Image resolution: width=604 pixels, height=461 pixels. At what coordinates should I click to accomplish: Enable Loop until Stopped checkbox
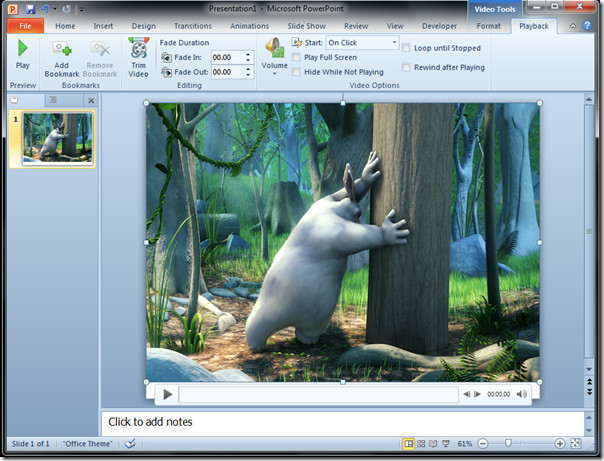406,48
